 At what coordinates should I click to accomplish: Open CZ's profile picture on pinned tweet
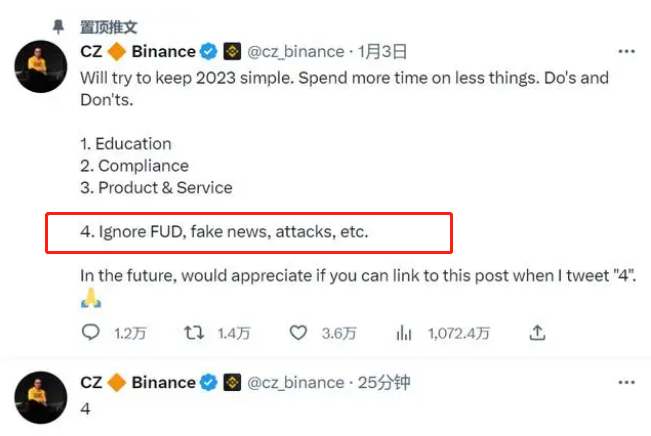pyautogui.click(x=42, y=69)
